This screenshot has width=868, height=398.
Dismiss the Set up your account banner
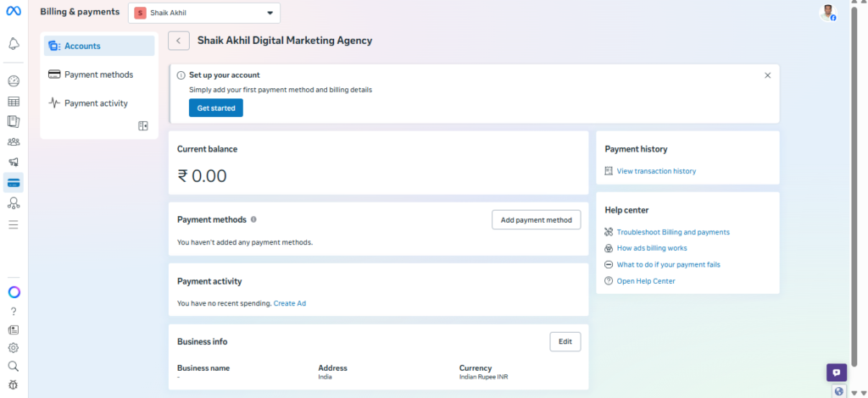point(767,75)
